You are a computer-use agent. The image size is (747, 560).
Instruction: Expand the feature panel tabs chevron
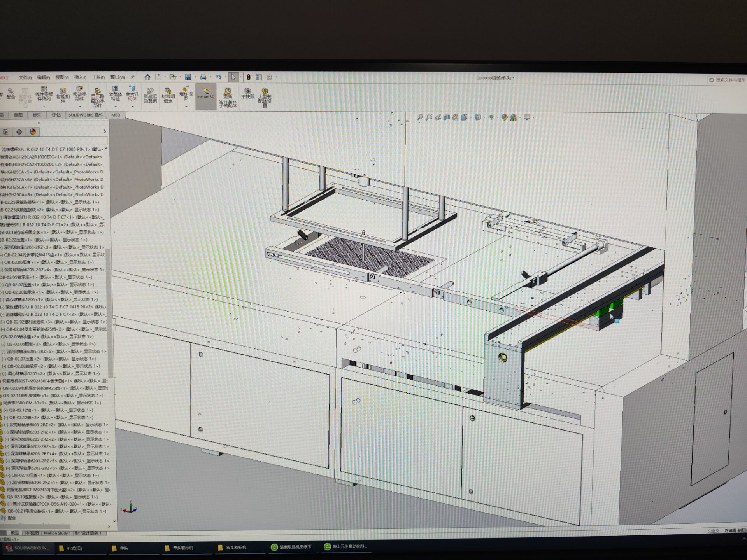(x=105, y=132)
